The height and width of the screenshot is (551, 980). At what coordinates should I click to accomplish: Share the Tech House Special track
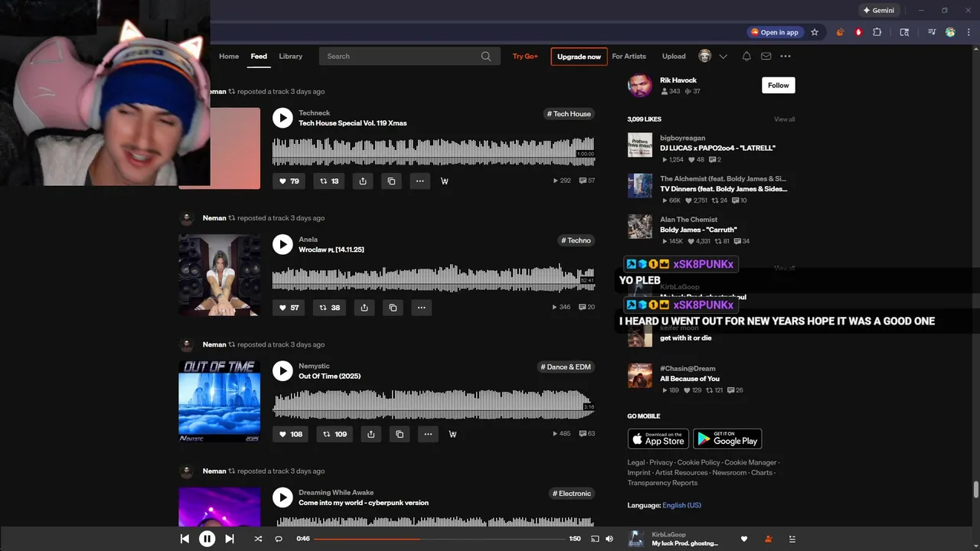click(x=363, y=181)
